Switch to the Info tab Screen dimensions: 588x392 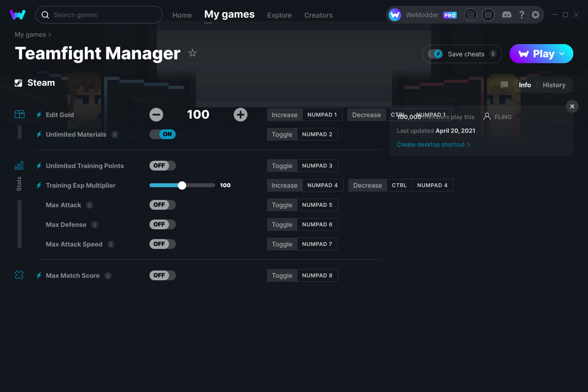[525, 85]
